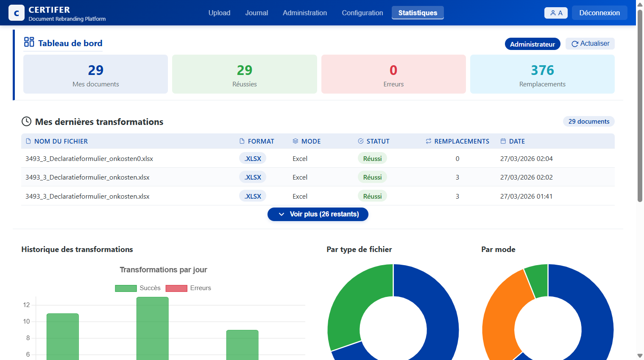
Task: Click the clock icon beside Mes dernières transformations
Action: point(26,122)
